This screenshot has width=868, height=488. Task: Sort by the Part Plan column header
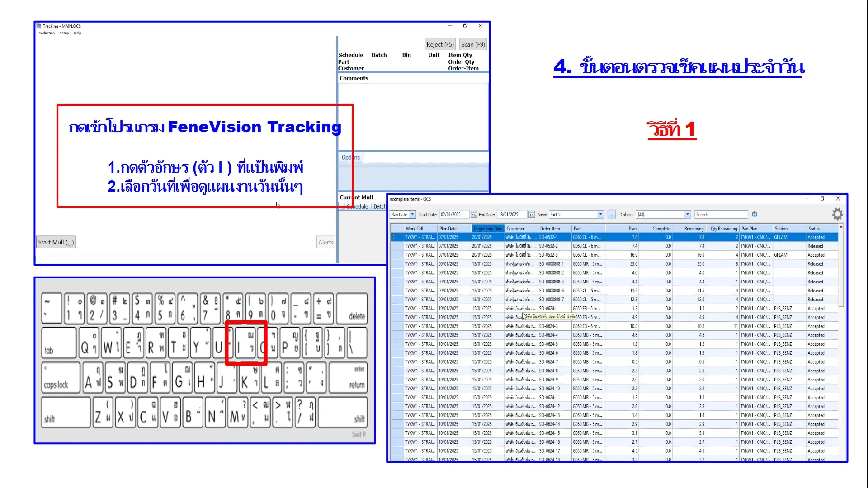(756, 229)
